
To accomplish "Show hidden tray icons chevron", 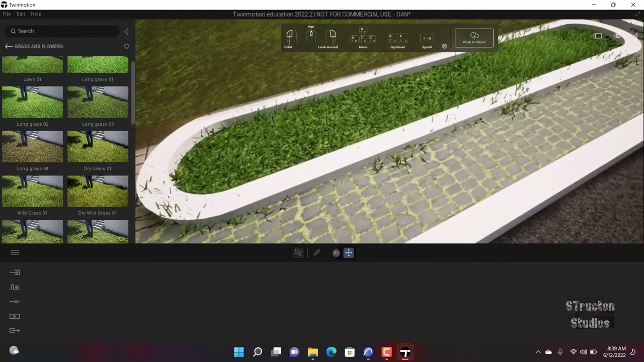I will tap(538, 352).
